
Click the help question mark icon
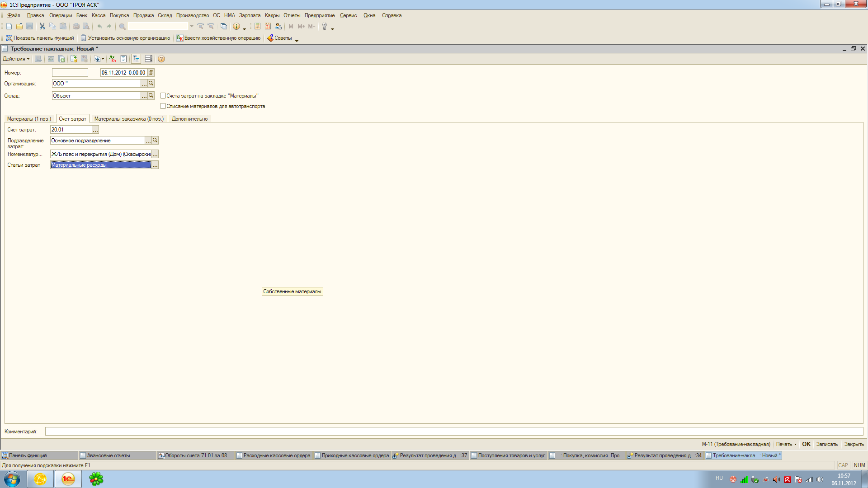point(161,59)
